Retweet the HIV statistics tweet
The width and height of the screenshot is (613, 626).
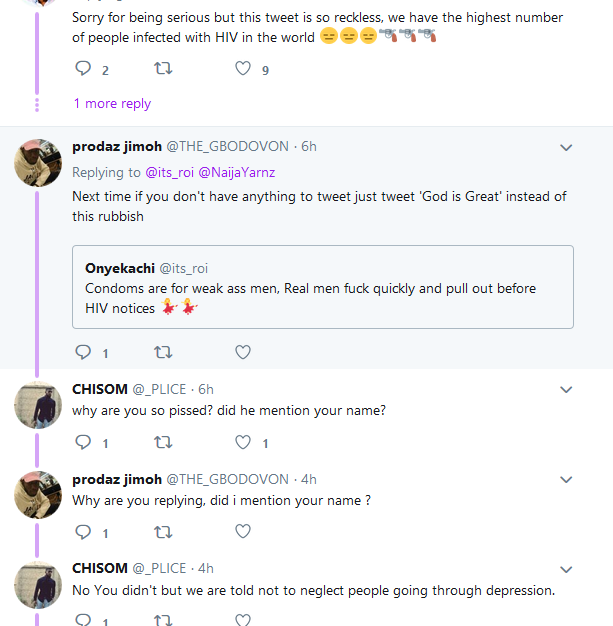163,69
